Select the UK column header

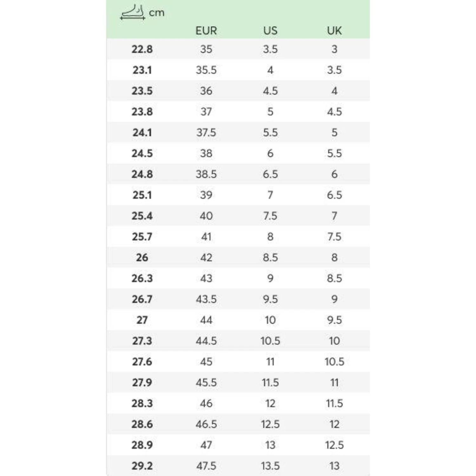(334, 31)
